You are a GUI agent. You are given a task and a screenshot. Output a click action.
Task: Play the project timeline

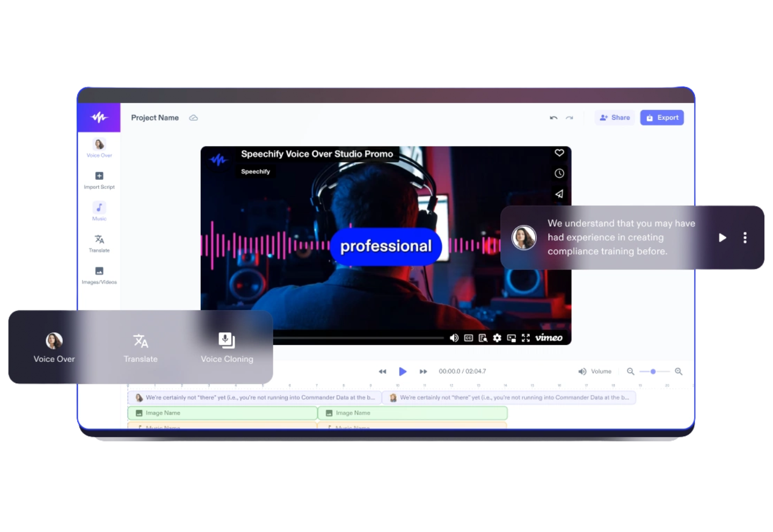coord(403,371)
